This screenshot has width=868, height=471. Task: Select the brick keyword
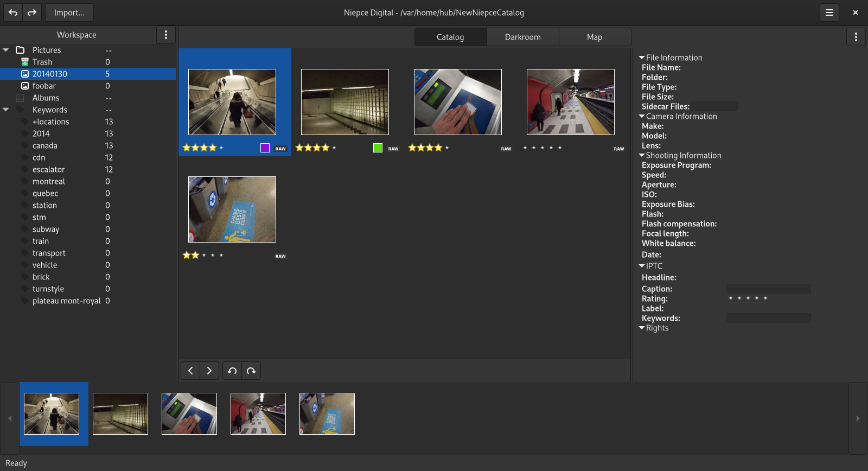tap(41, 277)
